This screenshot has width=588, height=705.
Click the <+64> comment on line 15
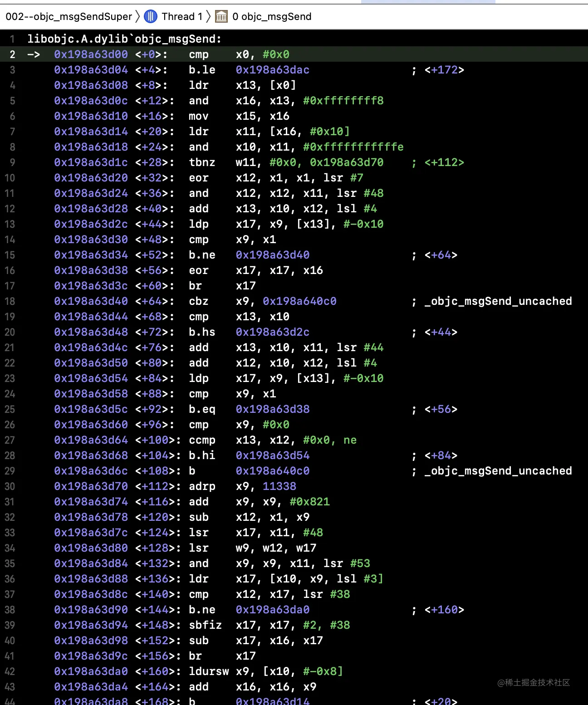click(x=441, y=255)
